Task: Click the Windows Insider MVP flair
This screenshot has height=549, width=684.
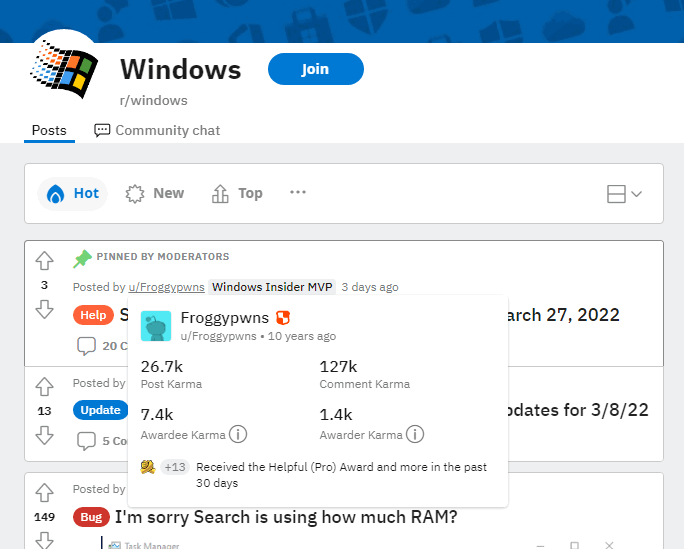Action: (x=272, y=287)
